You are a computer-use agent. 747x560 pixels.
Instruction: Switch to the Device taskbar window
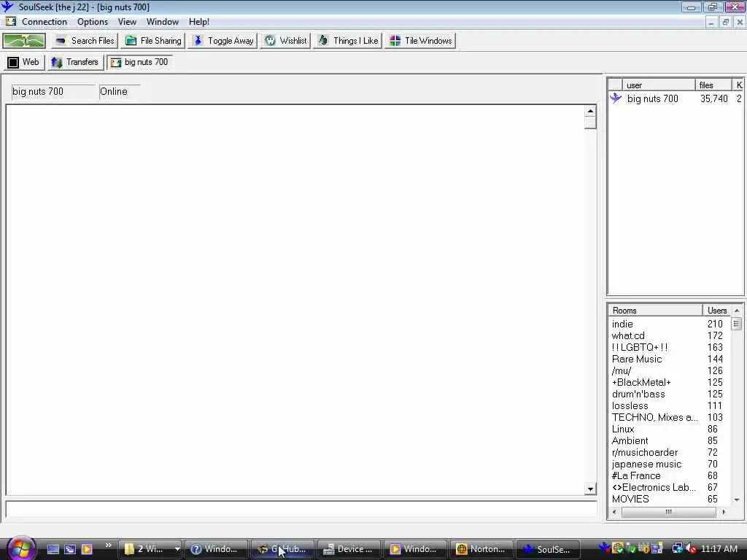coord(349,549)
